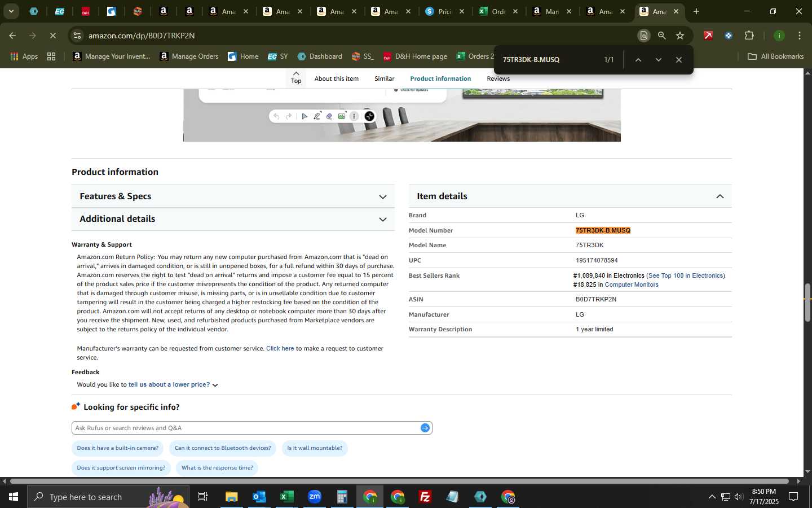Image resolution: width=812 pixels, height=508 pixels.
Task: Ask 'Does it support screen mirroring?'
Action: pos(121,468)
